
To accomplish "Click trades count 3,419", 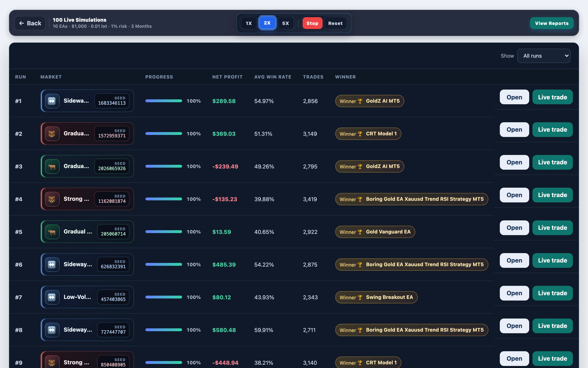I will pyautogui.click(x=310, y=199).
